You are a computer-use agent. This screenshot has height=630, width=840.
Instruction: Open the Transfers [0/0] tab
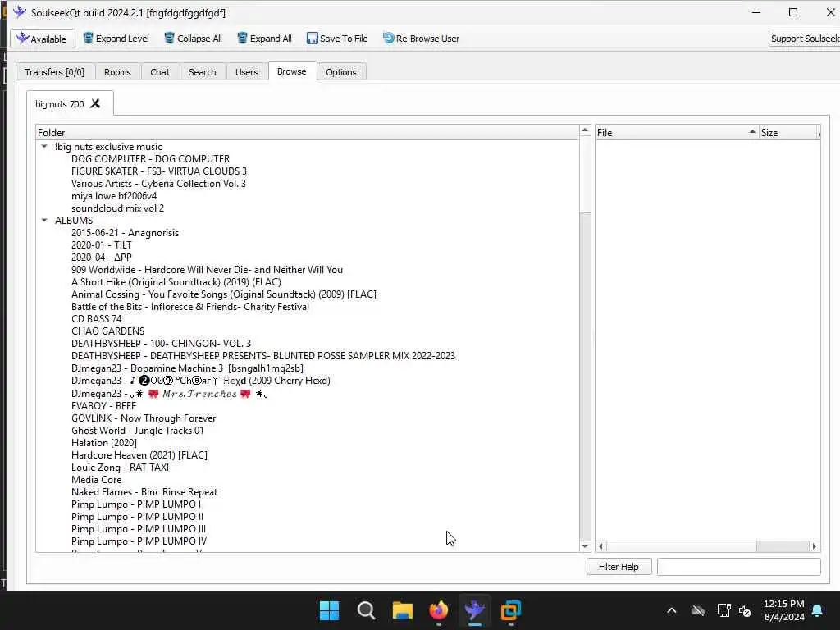pyautogui.click(x=55, y=72)
